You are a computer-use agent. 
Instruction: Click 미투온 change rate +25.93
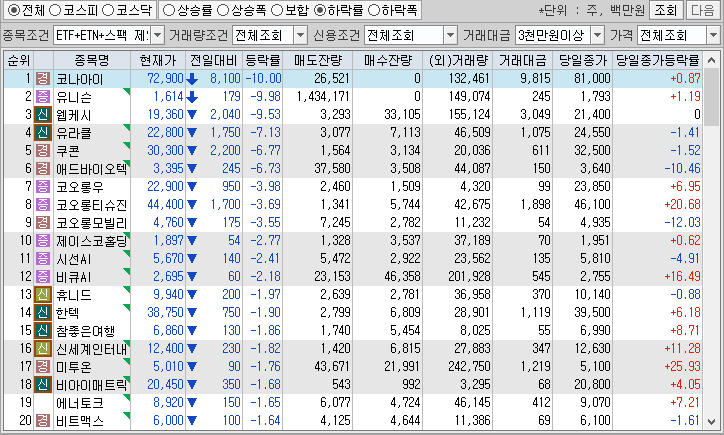pos(682,367)
